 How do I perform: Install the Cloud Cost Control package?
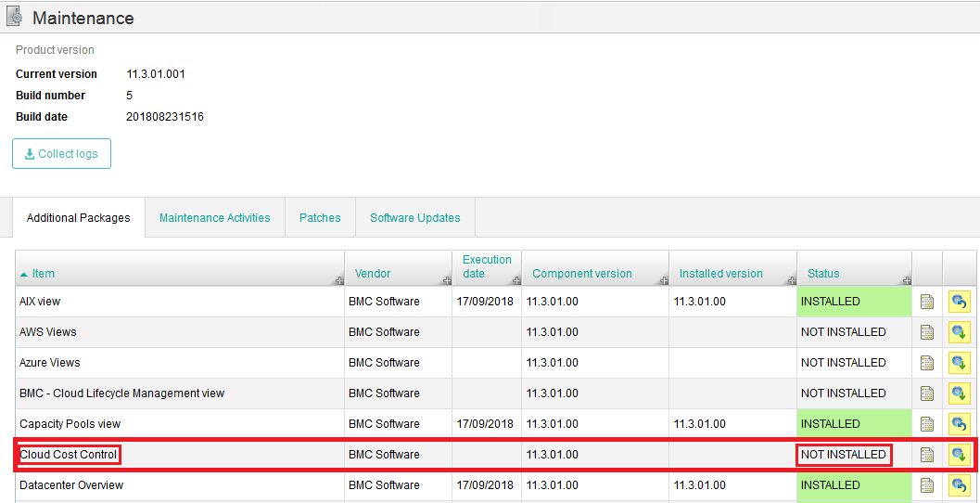tap(959, 455)
